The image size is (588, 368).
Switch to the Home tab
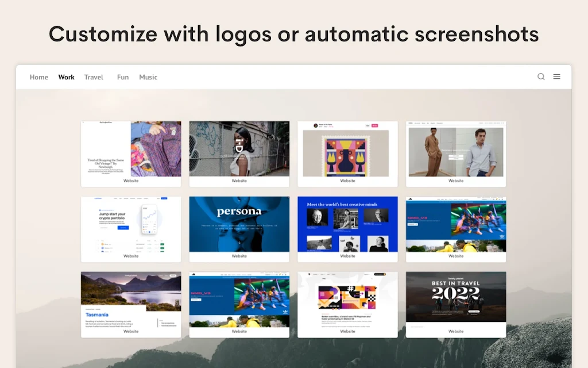point(39,77)
